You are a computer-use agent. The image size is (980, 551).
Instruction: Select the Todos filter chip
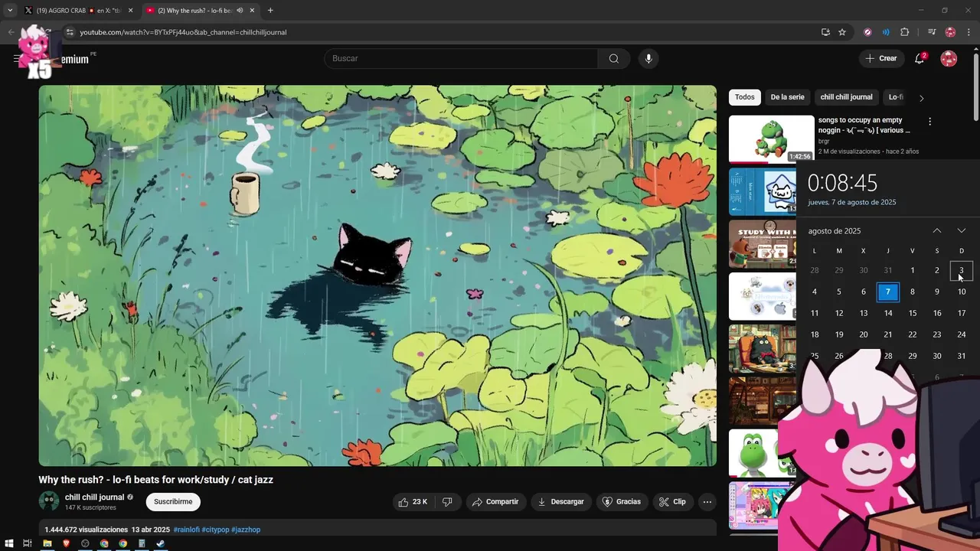[744, 97]
